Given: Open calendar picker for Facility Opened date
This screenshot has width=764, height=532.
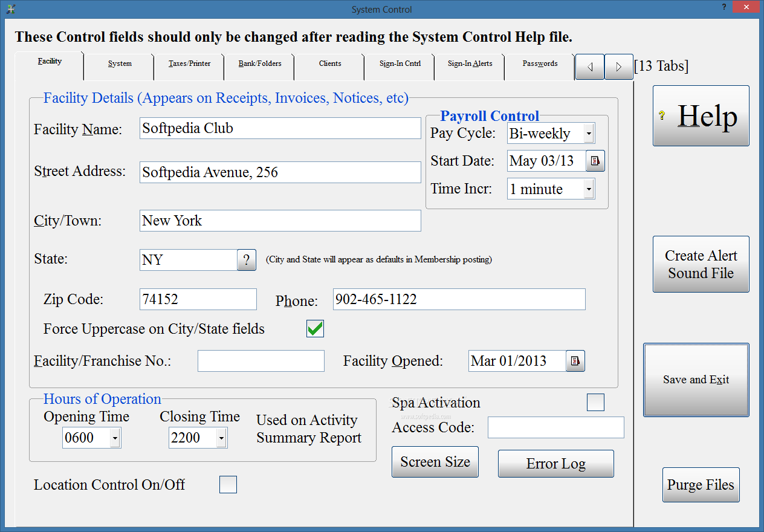Looking at the screenshot, I should 575,361.
